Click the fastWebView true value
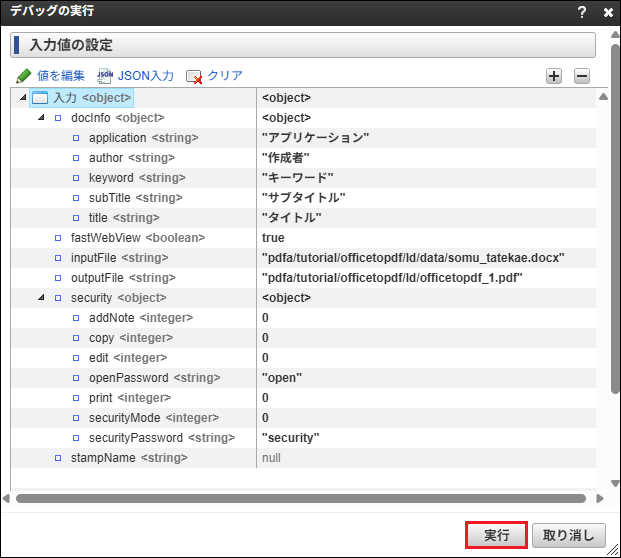This screenshot has height=558, width=621. pos(273,238)
